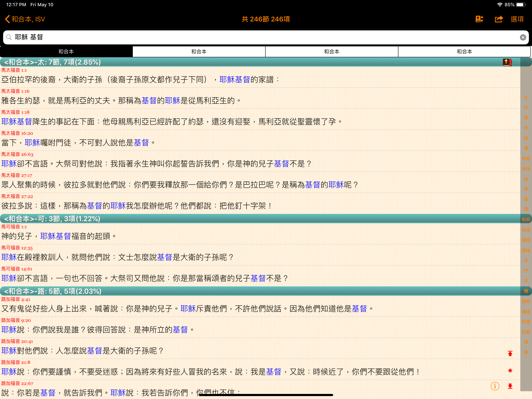The width and height of the screenshot is (532, 399).
Task: Open the orange info circle icon
Action: (495, 386)
